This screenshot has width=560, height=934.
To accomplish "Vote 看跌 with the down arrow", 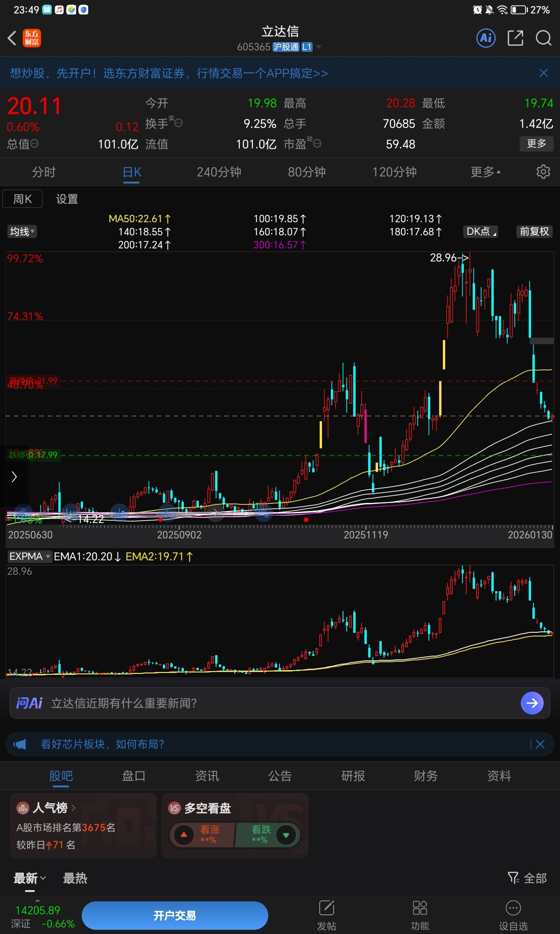I will 286,835.
